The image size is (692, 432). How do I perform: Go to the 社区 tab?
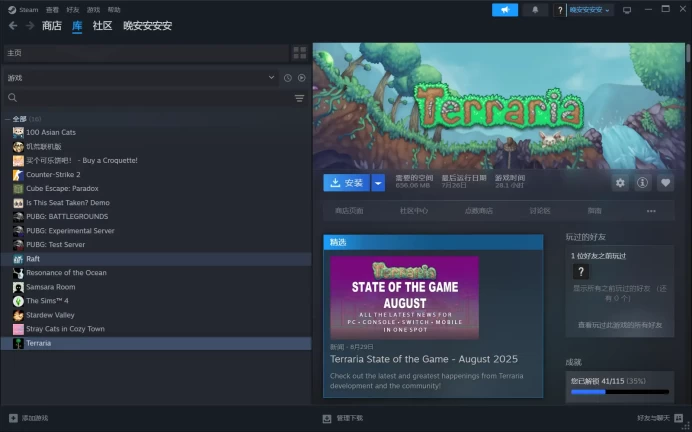click(102, 26)
